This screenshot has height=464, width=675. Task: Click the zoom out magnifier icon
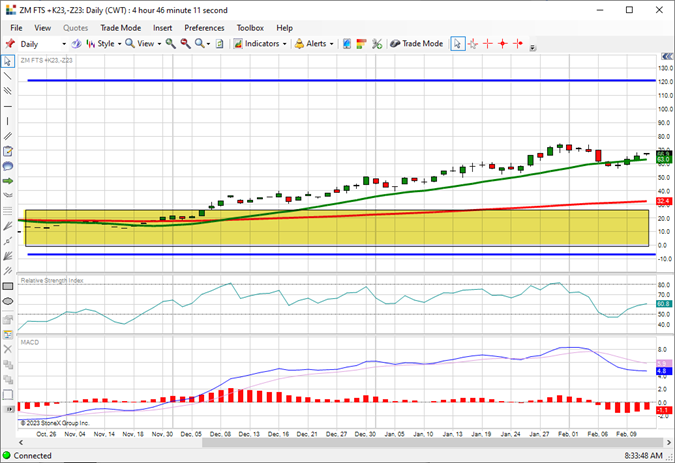click(x=186, y=43)
